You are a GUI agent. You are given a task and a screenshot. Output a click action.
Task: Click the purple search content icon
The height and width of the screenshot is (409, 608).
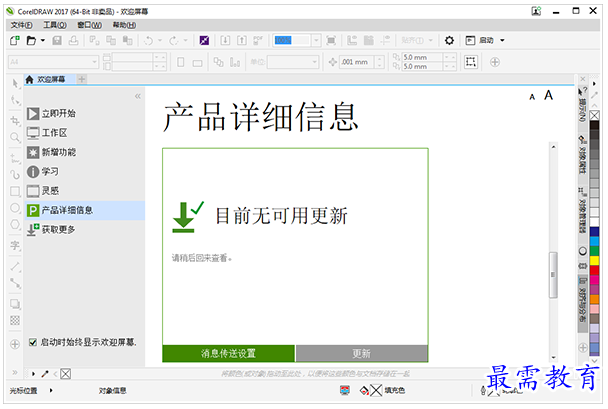pos(204,40)
